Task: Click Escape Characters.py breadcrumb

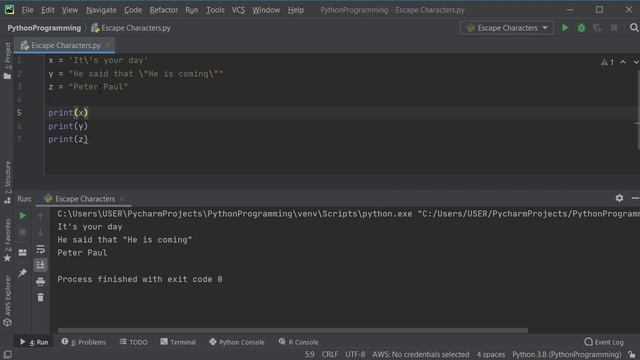Action: pos(131,28)
